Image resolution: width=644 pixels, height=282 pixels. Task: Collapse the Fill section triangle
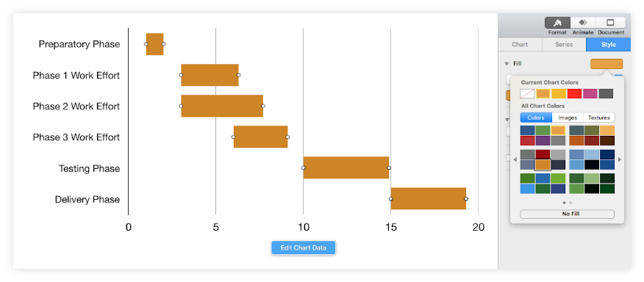coord(507,64)
